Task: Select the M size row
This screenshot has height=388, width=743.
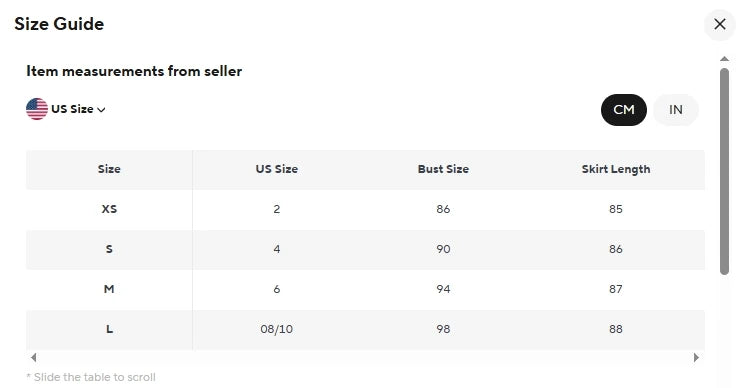Action: pos(365,289)
